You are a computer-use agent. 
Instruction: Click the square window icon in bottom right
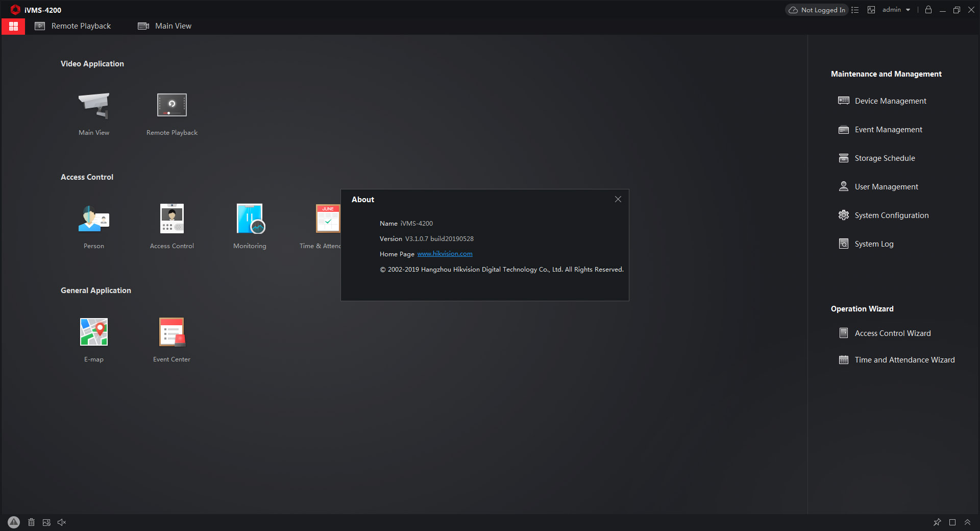click(x=952, y=522)
